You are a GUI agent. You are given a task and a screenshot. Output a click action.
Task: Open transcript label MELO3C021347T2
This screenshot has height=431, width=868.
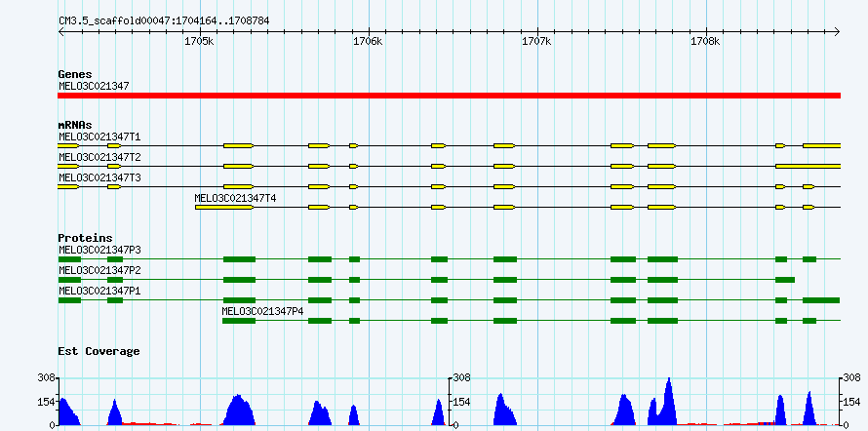click(99, 157)
